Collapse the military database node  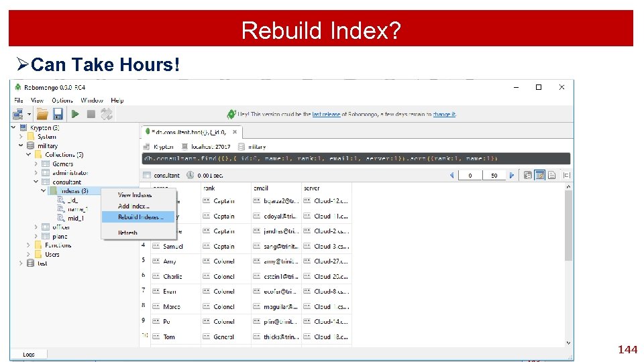coord(21,145)
